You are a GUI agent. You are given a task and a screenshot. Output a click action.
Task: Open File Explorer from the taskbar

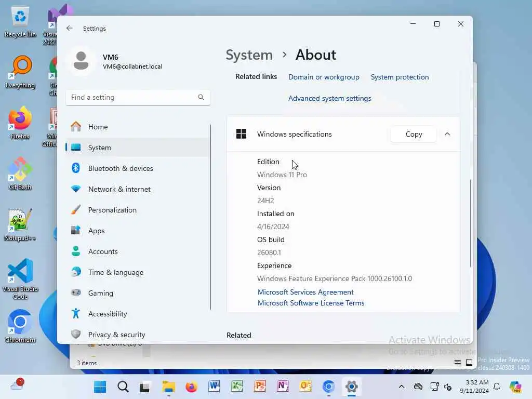click(168, 387)
